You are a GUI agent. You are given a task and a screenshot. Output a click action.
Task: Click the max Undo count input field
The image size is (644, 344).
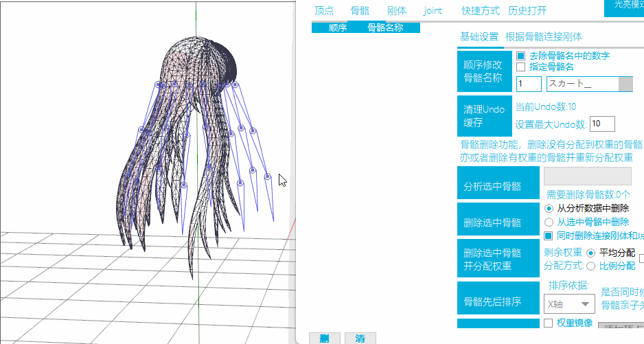click(x=602, y=124)
